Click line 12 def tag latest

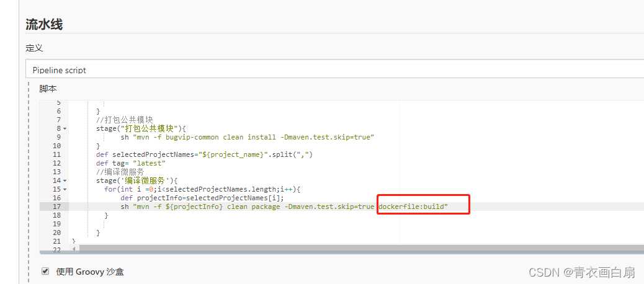pyautogui.click(x=131, y=163)
